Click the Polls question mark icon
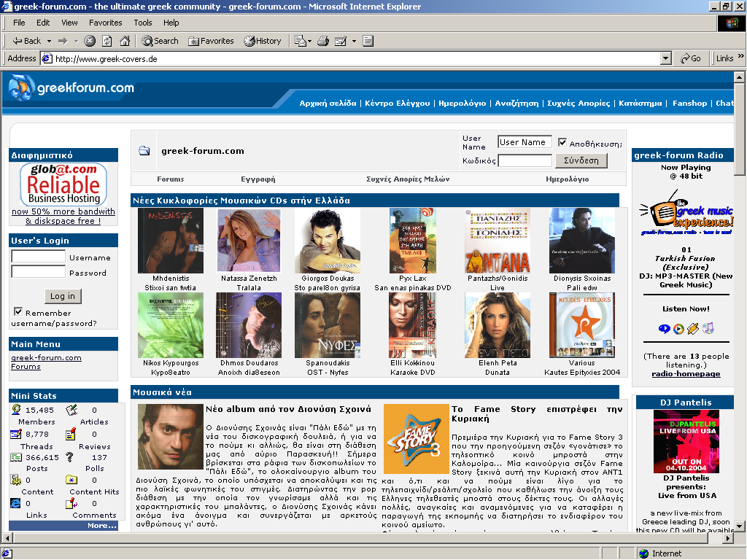This screenshot has height=560, width=747. click(x=70, y=457)
